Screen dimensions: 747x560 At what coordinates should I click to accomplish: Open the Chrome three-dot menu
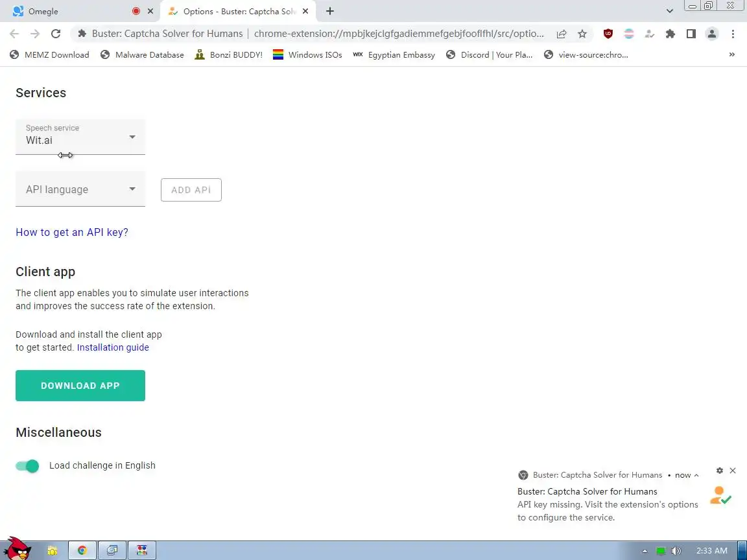(733, 33)
